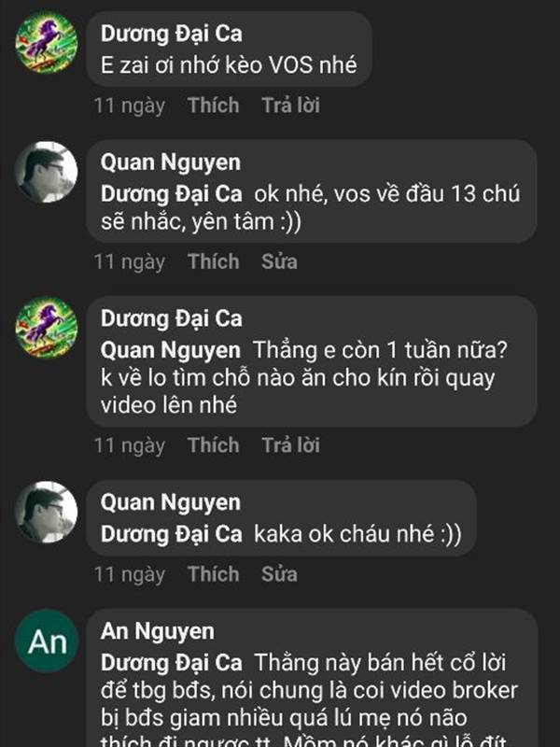Open the An Nguyen commenter name
Screen dimensions: 560x747
[x=157, y=631]
